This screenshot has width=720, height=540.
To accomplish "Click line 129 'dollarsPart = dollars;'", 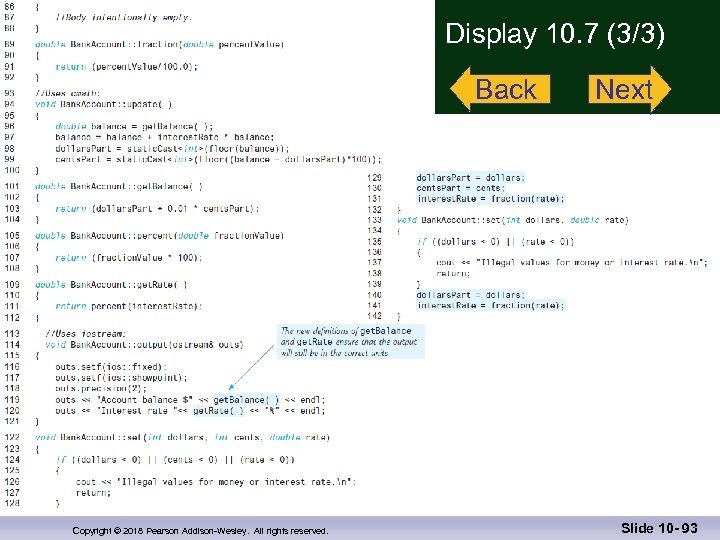I will [470, 178].
